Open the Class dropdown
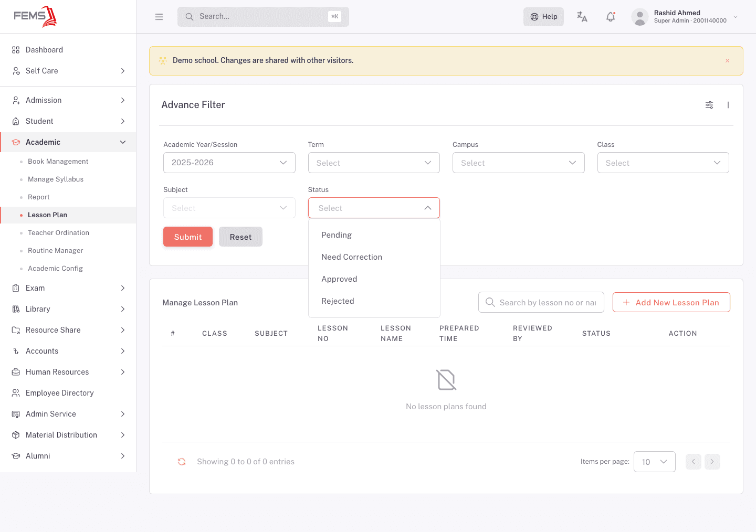Screen dimensions: 756x532 point(663,163)
